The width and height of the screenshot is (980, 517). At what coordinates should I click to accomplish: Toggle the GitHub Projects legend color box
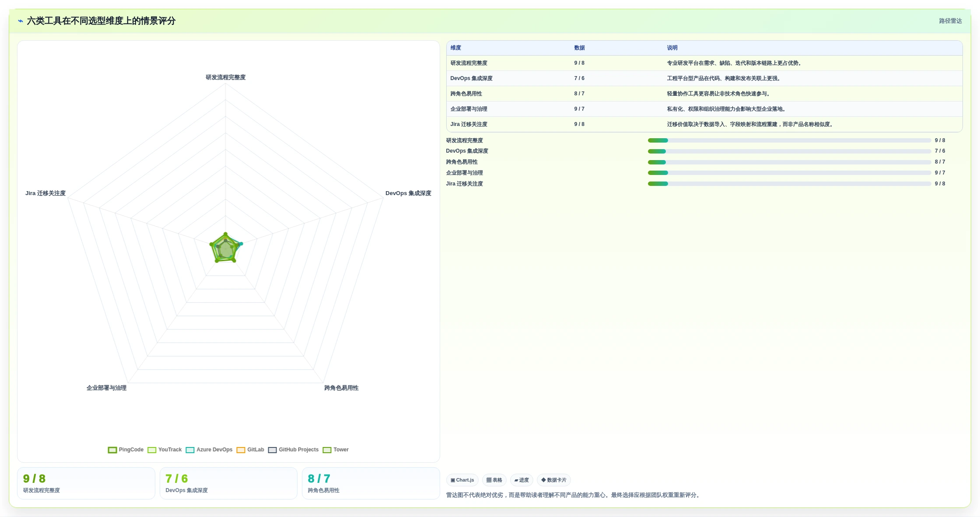(273, 450)
